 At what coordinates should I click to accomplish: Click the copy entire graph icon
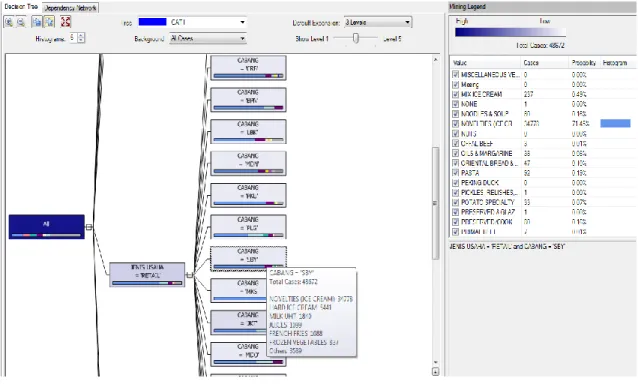pos(49,22)
